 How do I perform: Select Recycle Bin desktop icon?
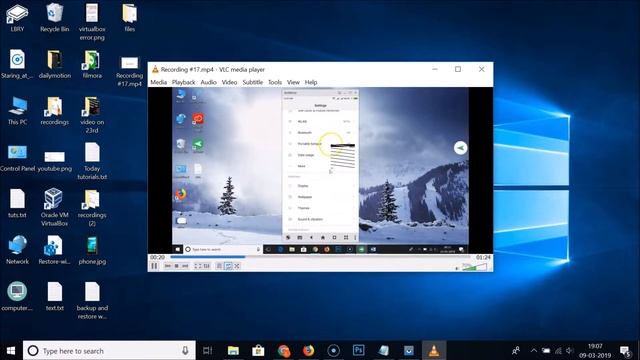pos(54,18)
